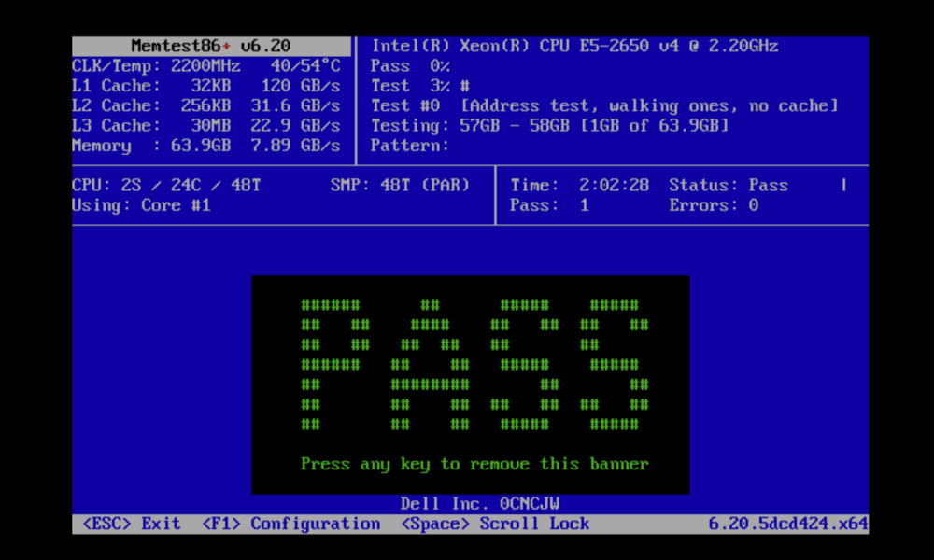The height and width of the screenshot is (560, 934).
Task: Click the Memory 63.9GB row
Action: pos(206,146)
